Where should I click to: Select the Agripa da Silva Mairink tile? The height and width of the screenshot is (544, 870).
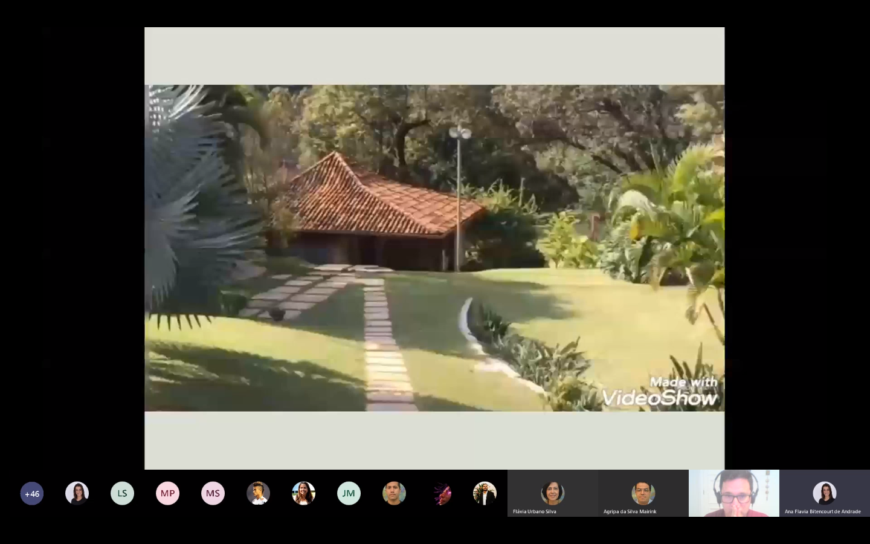(x=643, y=491)
